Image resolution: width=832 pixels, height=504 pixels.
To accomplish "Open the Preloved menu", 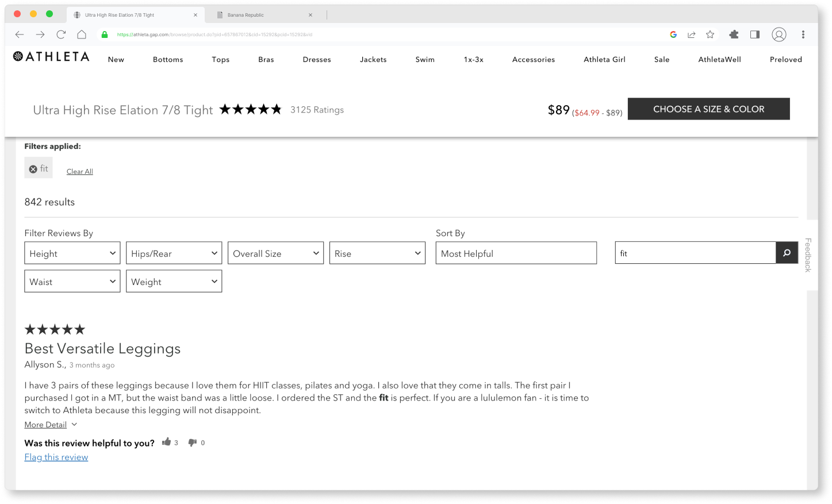I will coord(786,59).
